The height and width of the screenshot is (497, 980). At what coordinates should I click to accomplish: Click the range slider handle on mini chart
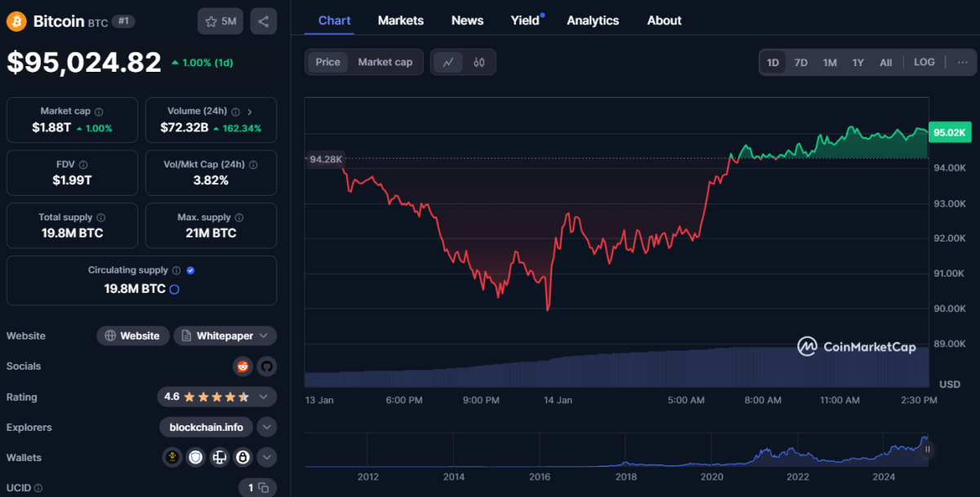(927, 449)
